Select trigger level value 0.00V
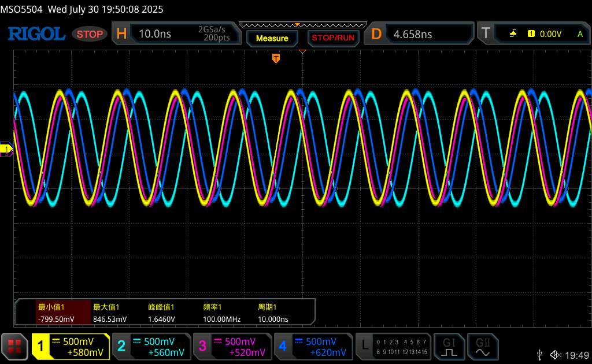592x364 pixels. 550,34
